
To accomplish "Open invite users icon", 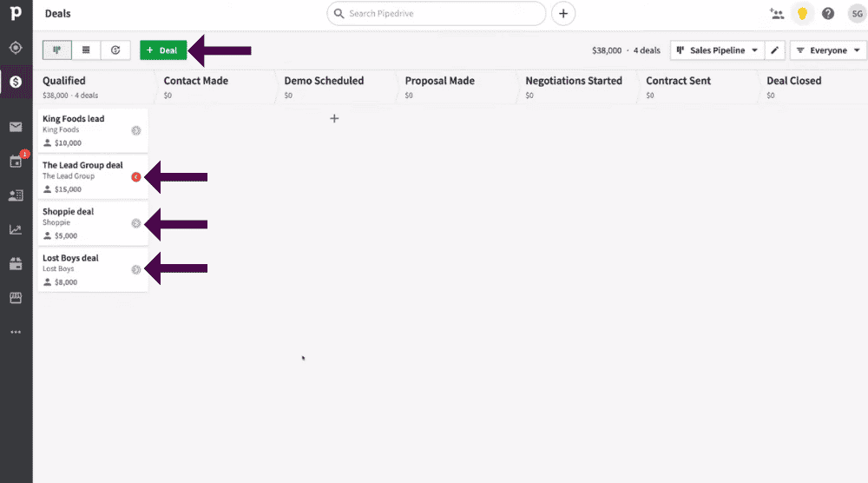I will coord(777,14).
